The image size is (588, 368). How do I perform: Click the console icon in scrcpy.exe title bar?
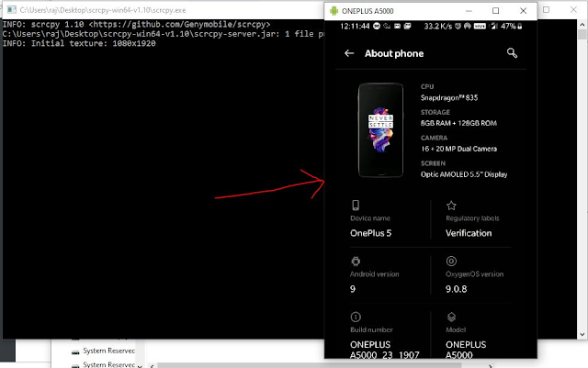tap(12, 10)
